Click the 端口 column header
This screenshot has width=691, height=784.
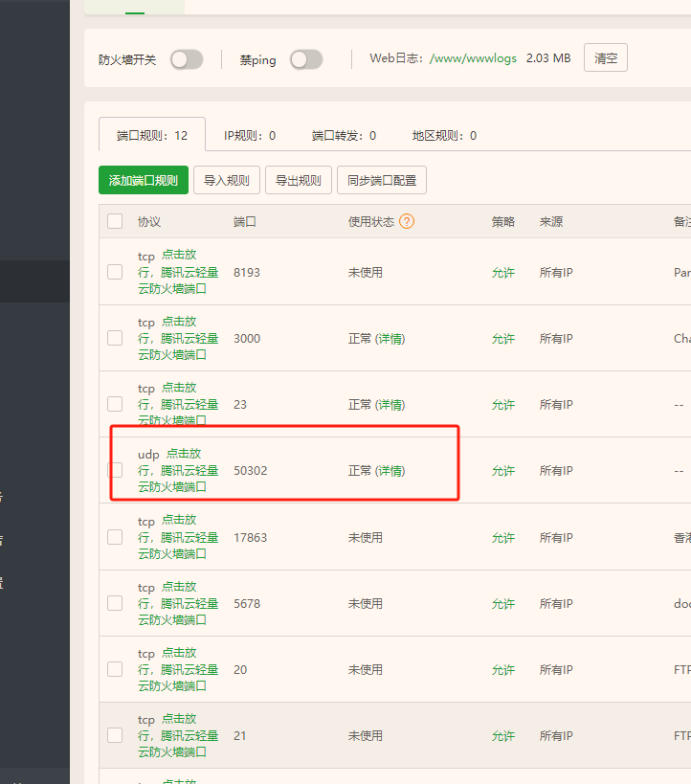pos(244,221)
